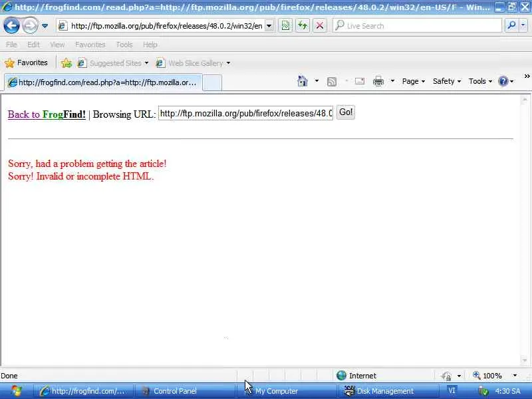Click the VI language indicator

[452, 390]
